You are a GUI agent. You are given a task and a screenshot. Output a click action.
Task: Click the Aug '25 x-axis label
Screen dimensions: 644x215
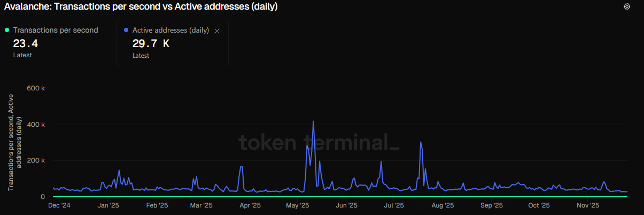(443, 205)
